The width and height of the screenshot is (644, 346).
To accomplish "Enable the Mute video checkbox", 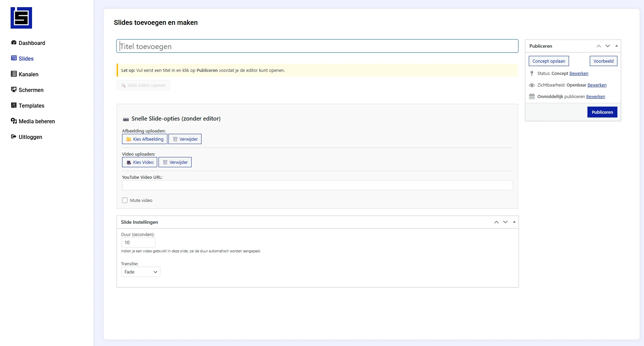I will point(125,200).
